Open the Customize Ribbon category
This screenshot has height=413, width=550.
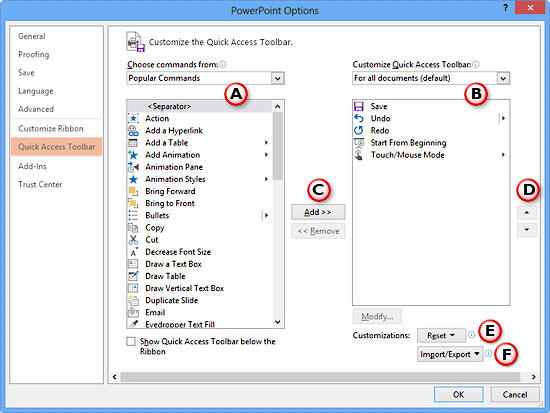pos(51,128)
